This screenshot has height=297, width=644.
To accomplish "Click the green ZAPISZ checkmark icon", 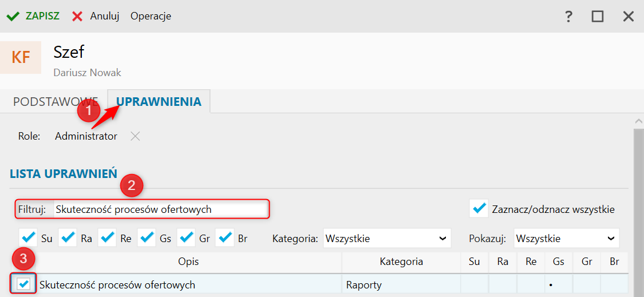I will coord(13,16).
